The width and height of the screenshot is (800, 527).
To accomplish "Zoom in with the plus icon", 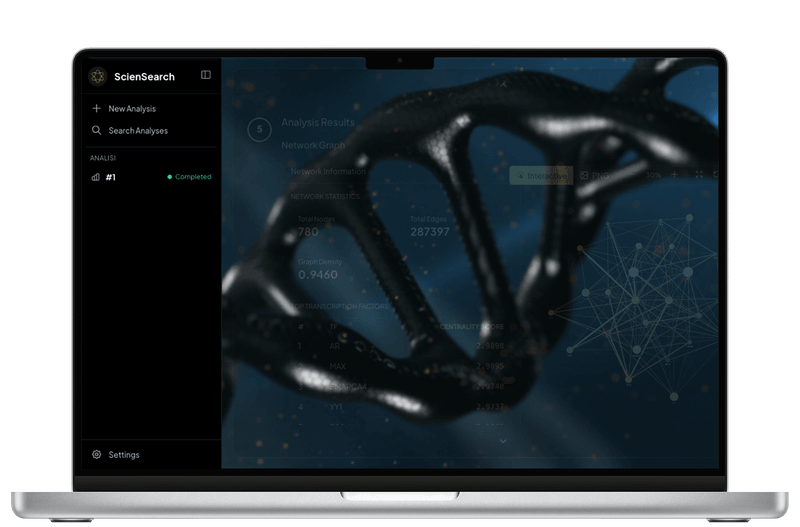I will (674, 174).
